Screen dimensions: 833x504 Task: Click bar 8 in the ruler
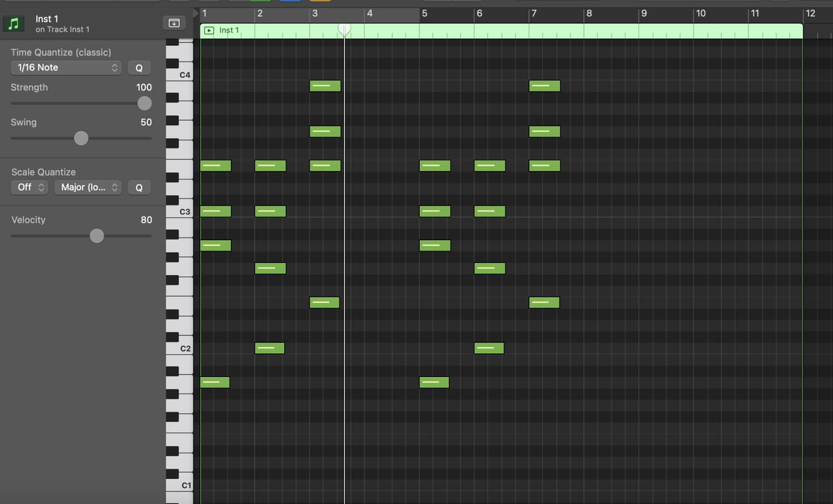click(589, 12)
